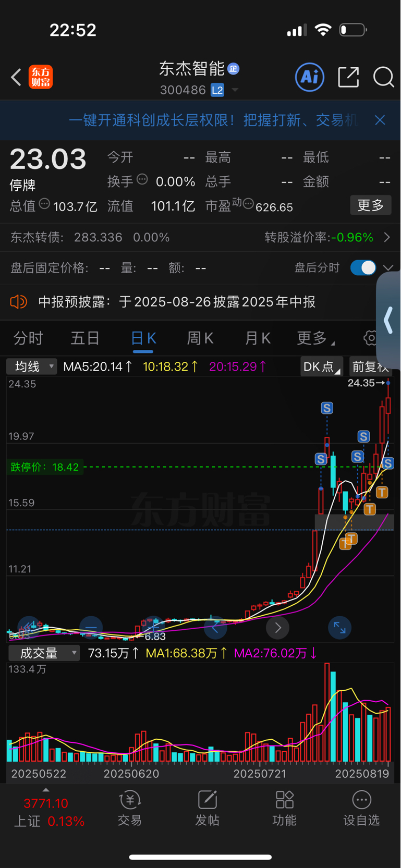The image size is (401, 868).
Task: Tap the 20250819 date label
Action: click(x=362, y=774)
